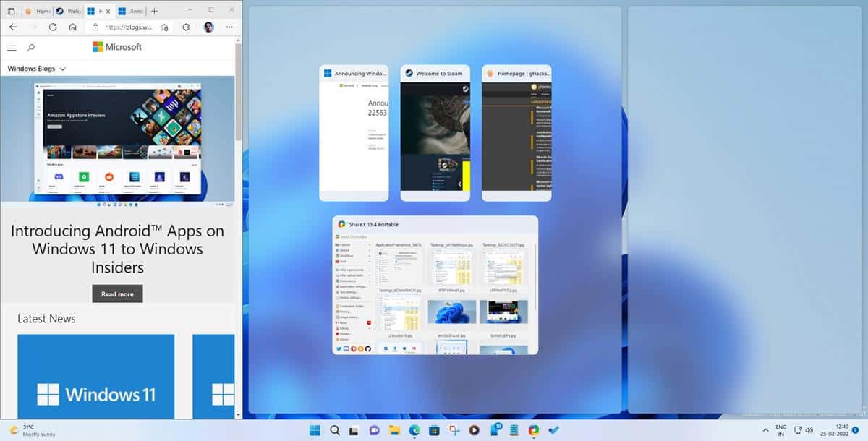Switch to the Welcome to Steam tab
This screenshot has width=868, height=441.
pos(68,12)
